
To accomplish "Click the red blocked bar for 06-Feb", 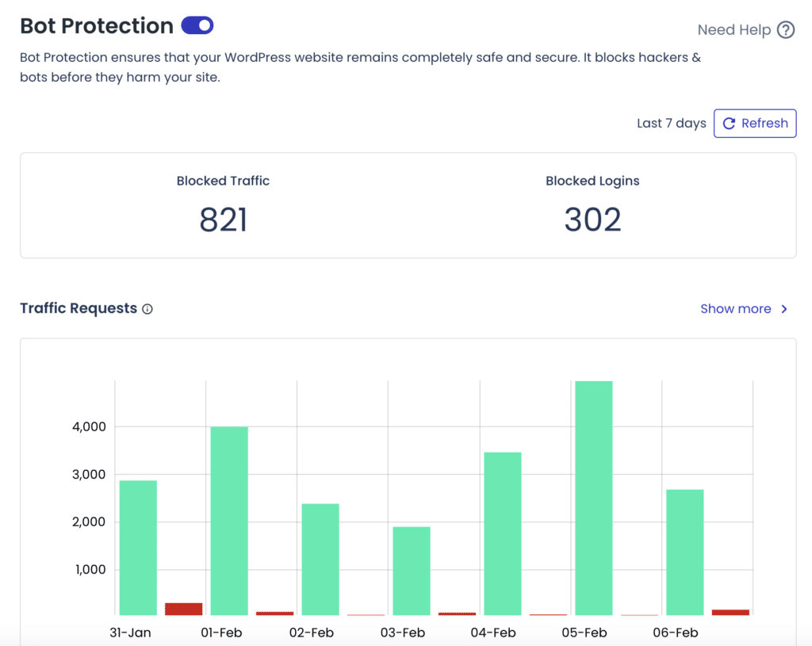I will pos(730,613).
